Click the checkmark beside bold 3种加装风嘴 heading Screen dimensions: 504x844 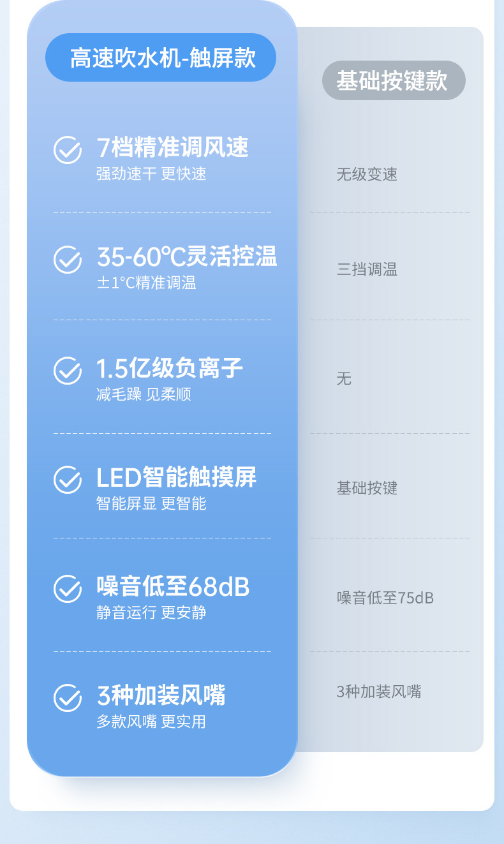pos(67,698)
